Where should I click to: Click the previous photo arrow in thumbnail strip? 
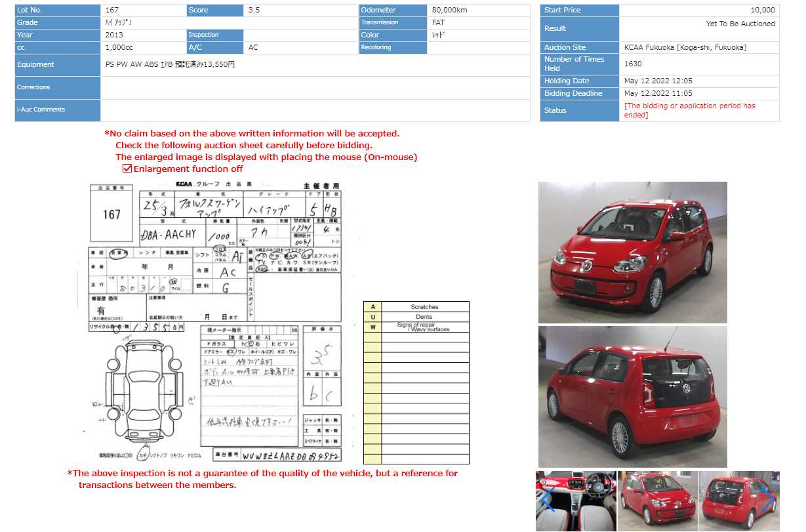coord(547,501)
